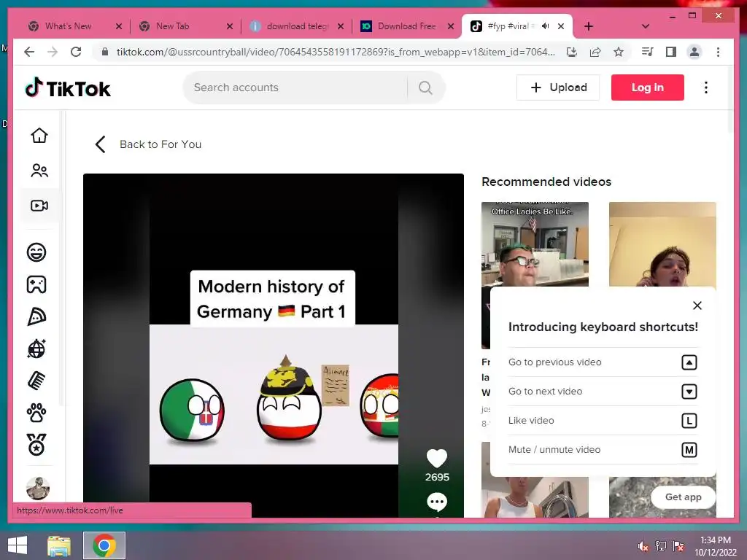Click the TikTok logo
Image resolution: width=747 pixels, height=560 pixels.
click(68, 88)
